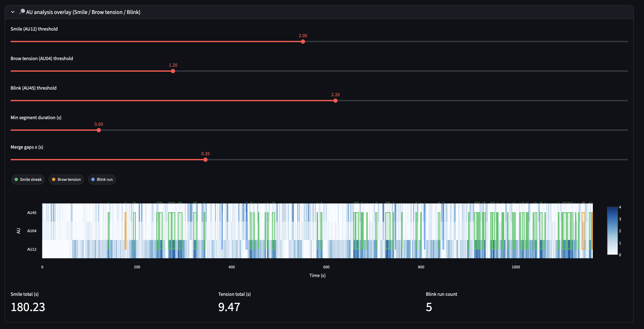The image size is (644, 329).
Task: Click the AU analysis overlay header title
Action: (83, 12)
